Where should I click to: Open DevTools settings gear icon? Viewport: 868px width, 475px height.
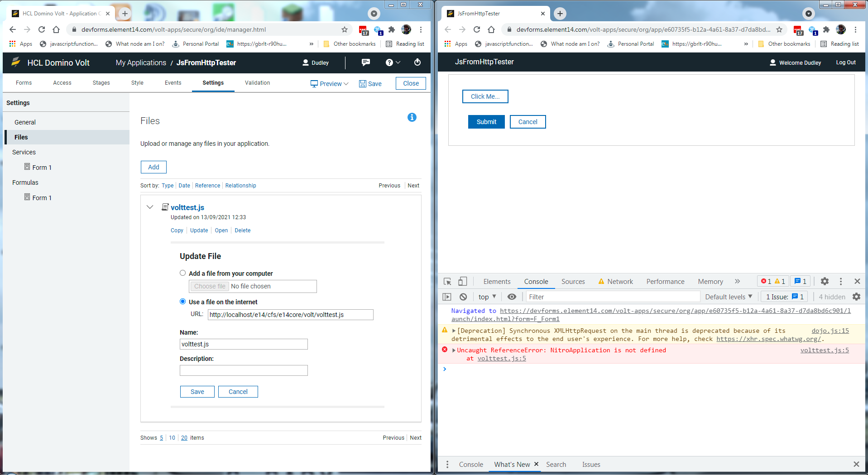(x=825, y=282)
